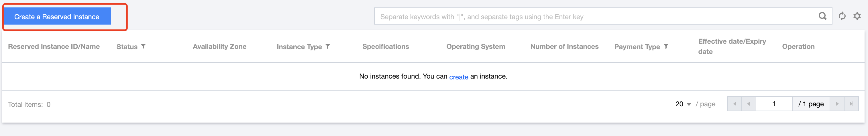Click the Operating System column header
Screen dimensions: 868x136
click(476, 47)
